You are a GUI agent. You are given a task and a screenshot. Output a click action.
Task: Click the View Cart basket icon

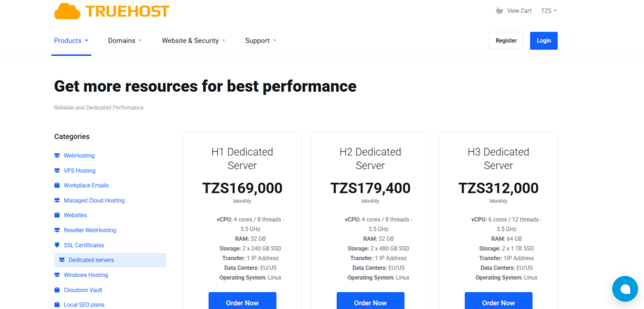[499, 11]
